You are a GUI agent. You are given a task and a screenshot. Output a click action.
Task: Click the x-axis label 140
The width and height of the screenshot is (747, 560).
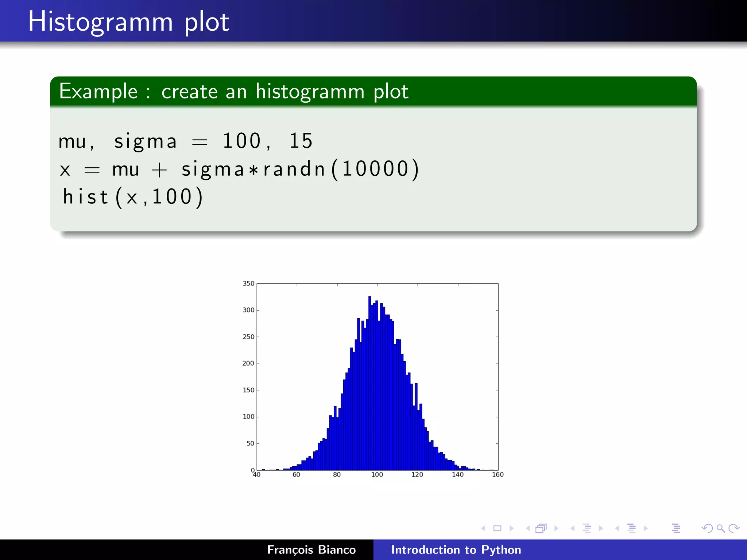point(458,474)
